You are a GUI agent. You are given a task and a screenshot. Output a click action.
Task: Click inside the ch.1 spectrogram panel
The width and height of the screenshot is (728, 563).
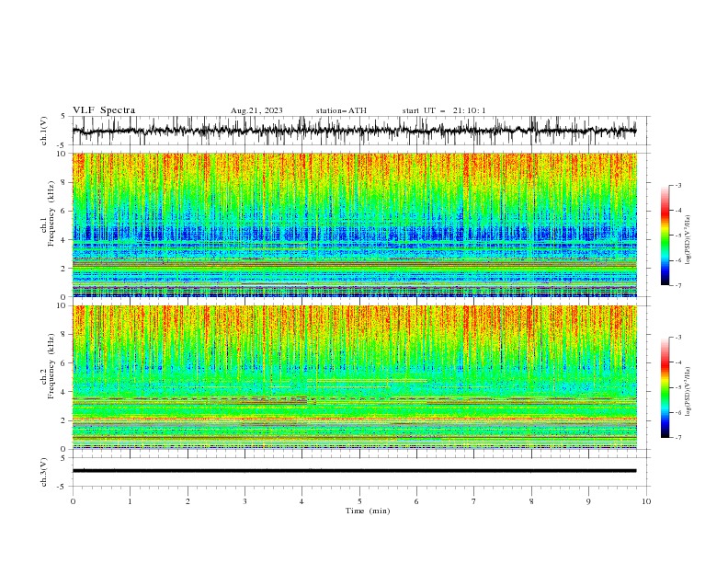pyautogui.click(x=354, y=224)
